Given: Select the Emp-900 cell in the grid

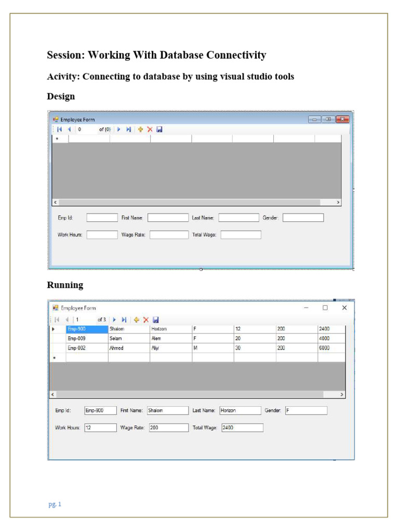Looking at the screenshot, I should [x=87, y=329].
